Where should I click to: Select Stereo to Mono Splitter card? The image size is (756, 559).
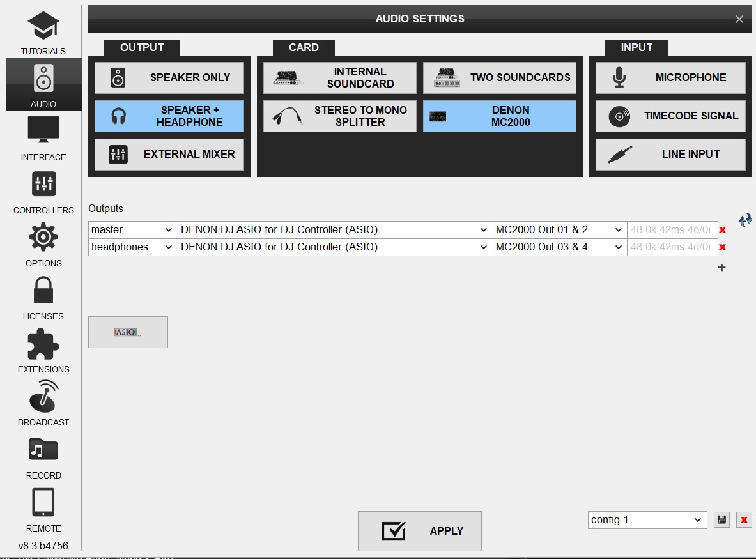(340, 116)
